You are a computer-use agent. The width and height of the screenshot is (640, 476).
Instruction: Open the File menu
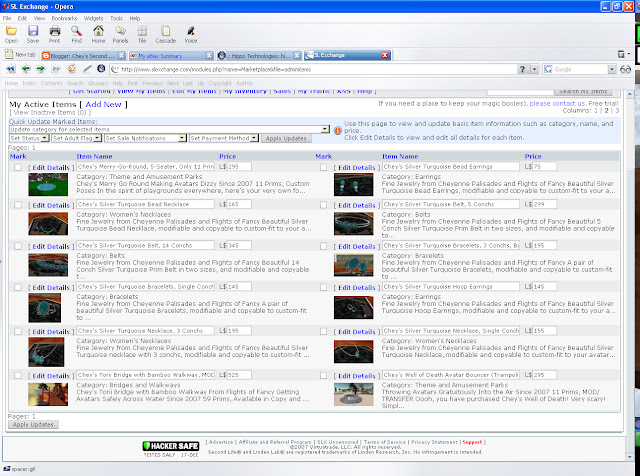[7, 18]
